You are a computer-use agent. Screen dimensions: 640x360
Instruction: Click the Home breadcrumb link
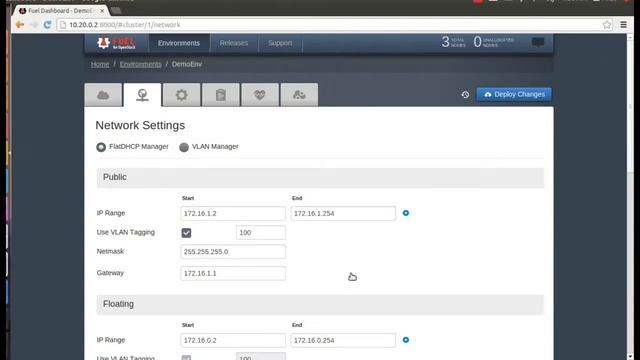point(100,64)
